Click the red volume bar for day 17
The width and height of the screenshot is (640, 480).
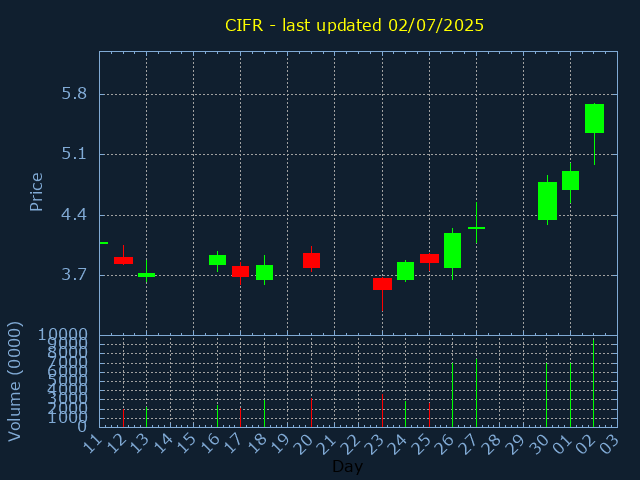[240, 417]
